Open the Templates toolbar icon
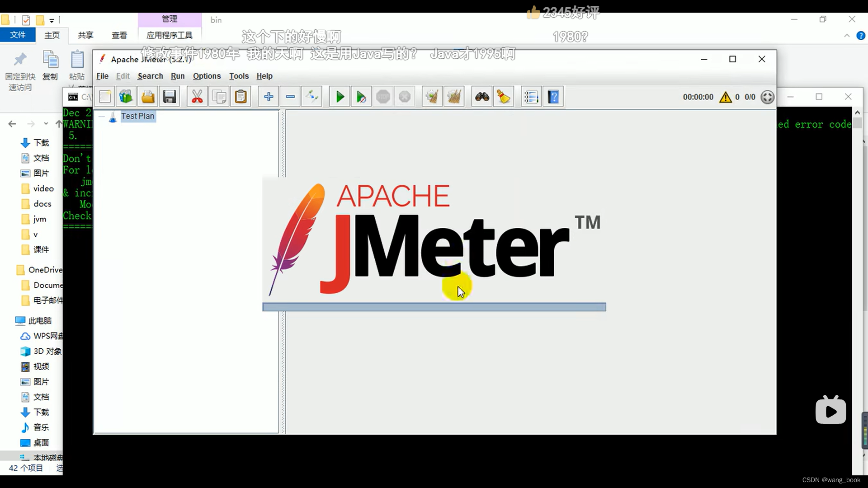This screenshot has height=488, width=868. 126,97
